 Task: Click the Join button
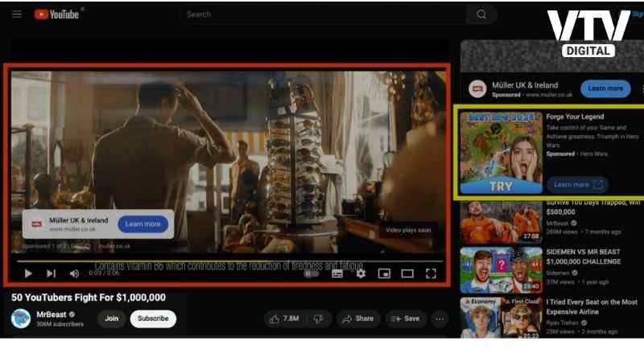point(111,319)
